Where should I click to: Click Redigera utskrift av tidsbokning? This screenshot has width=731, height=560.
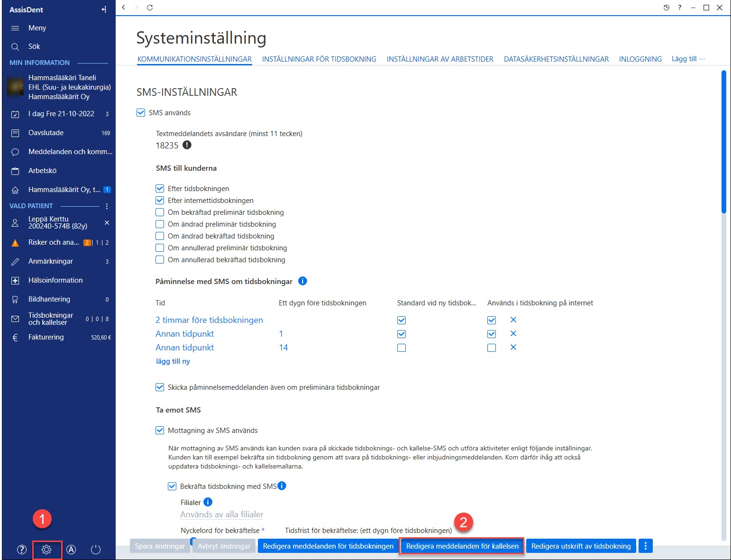pyautogui.click(x=581, y=546)
